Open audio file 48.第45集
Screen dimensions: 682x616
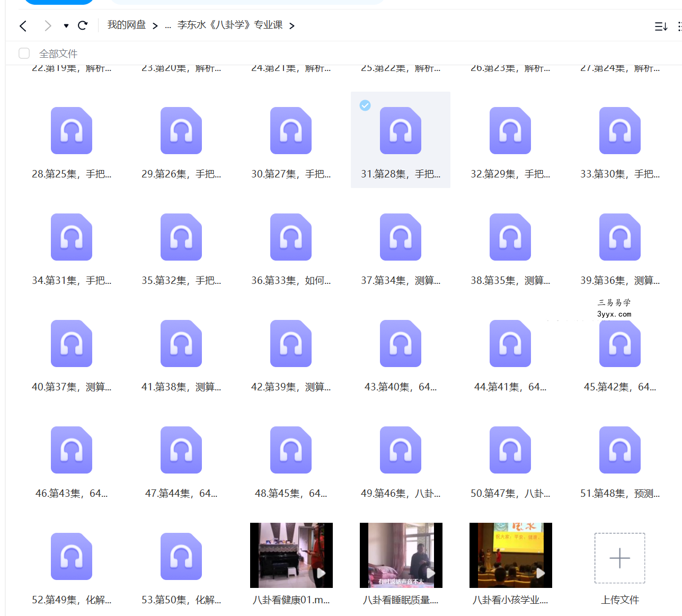291,450
